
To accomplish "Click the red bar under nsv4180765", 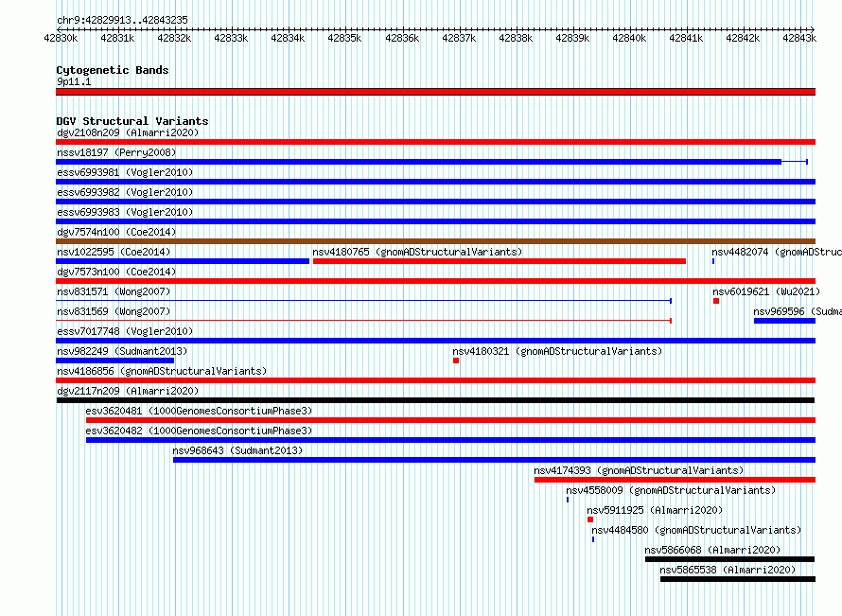I will click(x=500, y=261).
